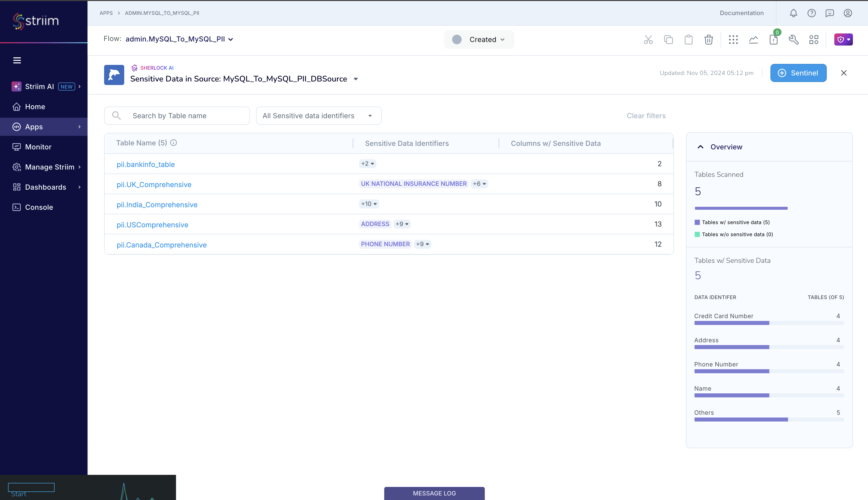Paste from clipboard in the flow toolbar
This screenshot has width=868, height=500.
tap(688, 39)
